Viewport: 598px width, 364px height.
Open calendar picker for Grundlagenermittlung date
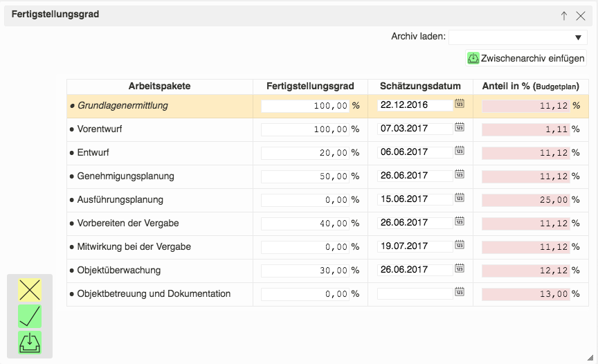[x=460, y=104]
